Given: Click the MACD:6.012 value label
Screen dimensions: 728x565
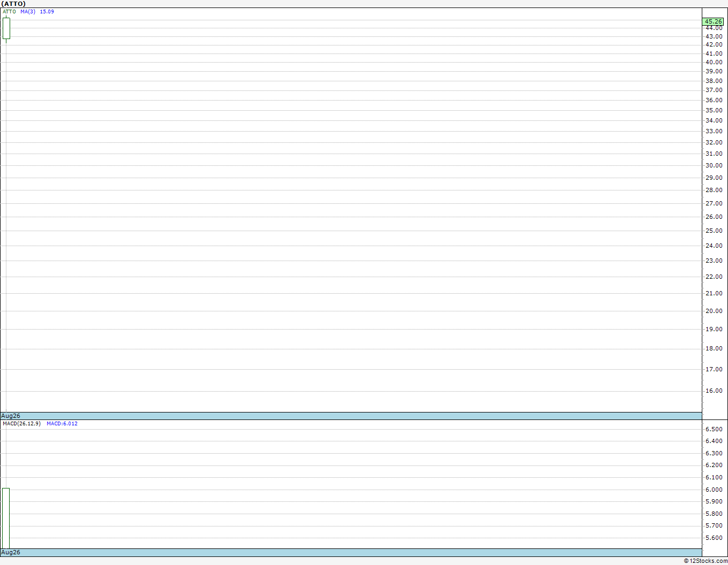Looking at the screenshot, I should 62,424.
